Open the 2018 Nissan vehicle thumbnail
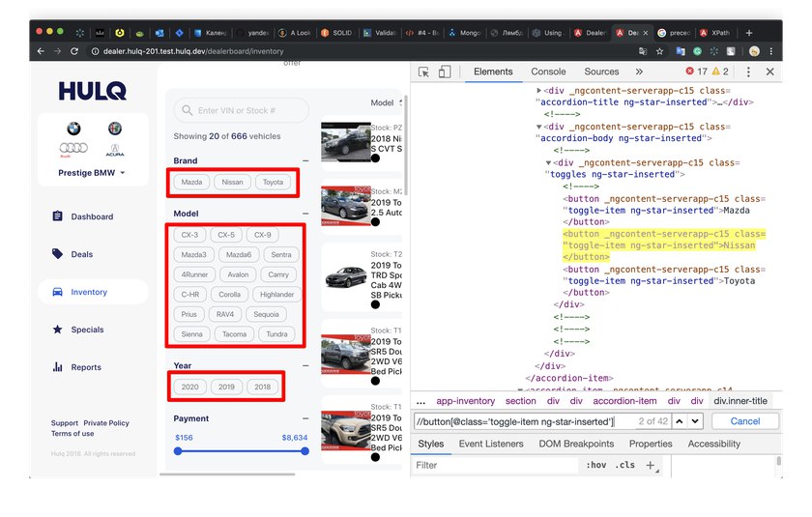 tap(346, 142)
